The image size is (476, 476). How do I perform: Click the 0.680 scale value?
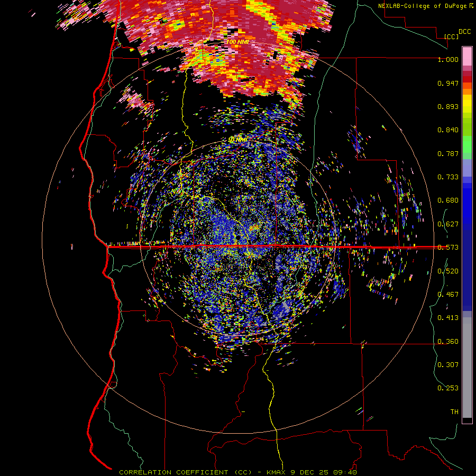pos(448,200)
